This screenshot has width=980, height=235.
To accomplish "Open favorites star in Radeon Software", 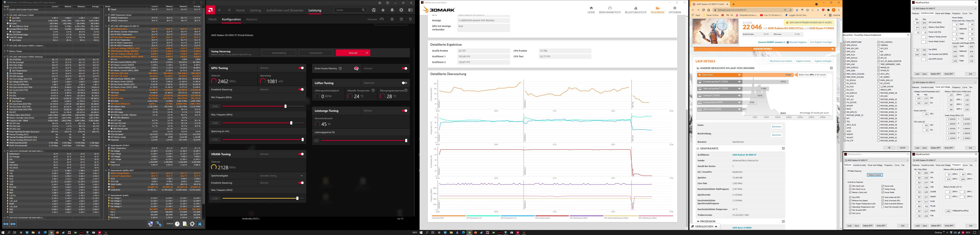I will 383,10.
